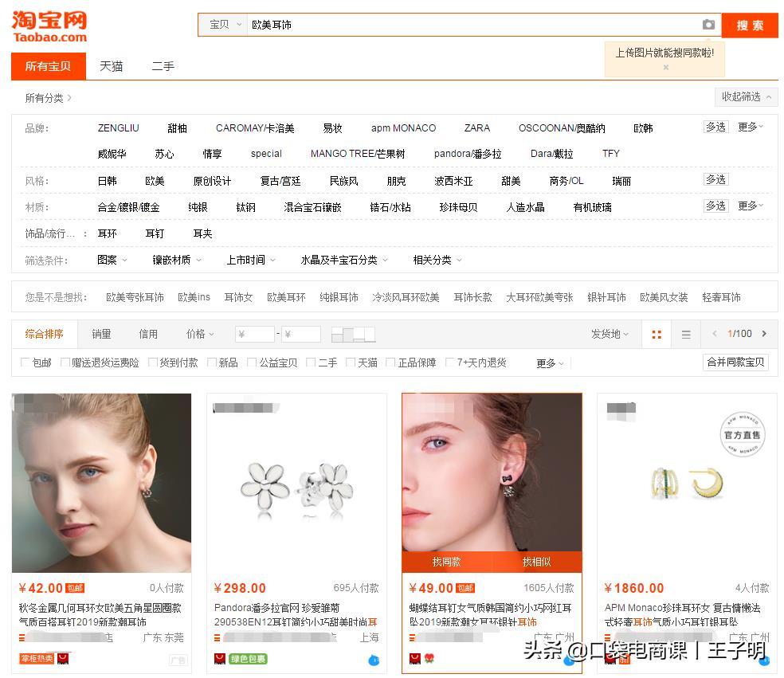Viewport: 784px width, 678px height.
Task: Check the 货到付款 checkbox
Action: pos(153,362)
